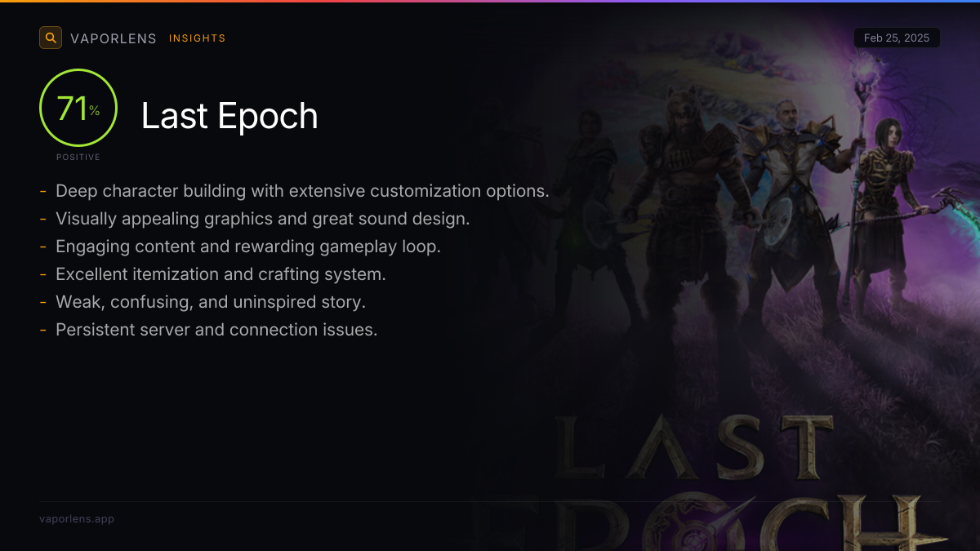Select the weak, confusing story bullet
Screen dimensions: 980x551
210,302
